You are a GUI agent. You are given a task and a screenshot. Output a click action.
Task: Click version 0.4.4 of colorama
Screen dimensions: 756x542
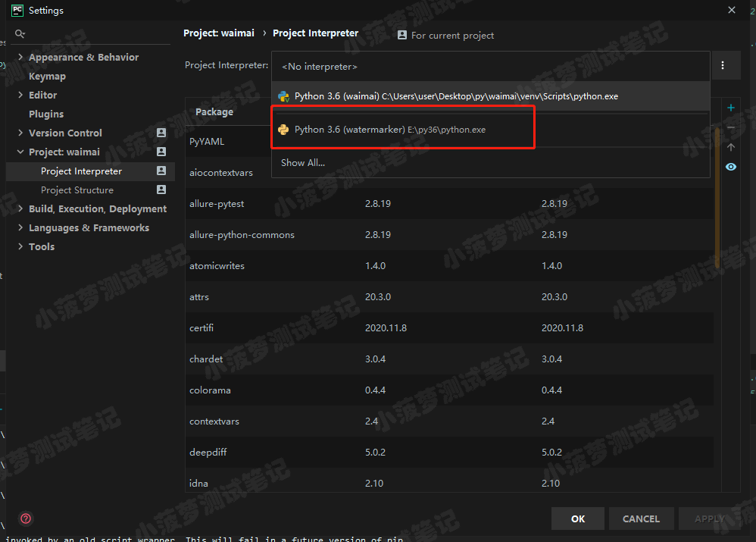click(x=375, y=390)
